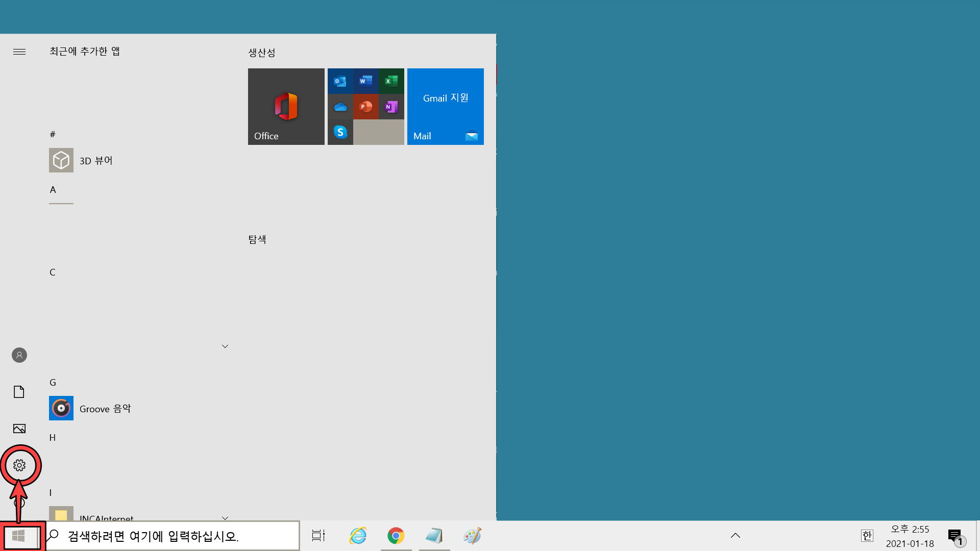This screenshot has height=551, width=980.
Task: Jump via letter header H in app list
Action: coord(53,437)
